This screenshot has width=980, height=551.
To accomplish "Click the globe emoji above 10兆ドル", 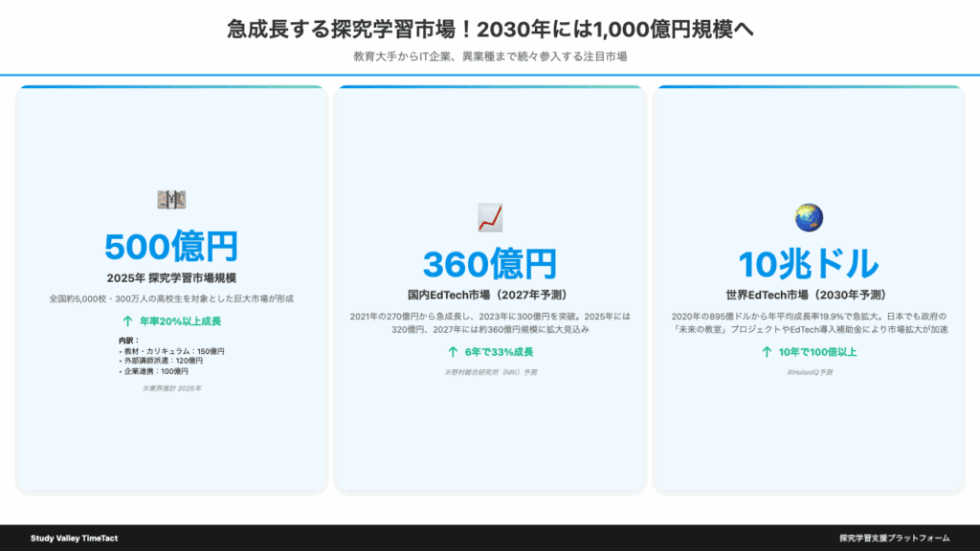I will [x=809, y=217].
